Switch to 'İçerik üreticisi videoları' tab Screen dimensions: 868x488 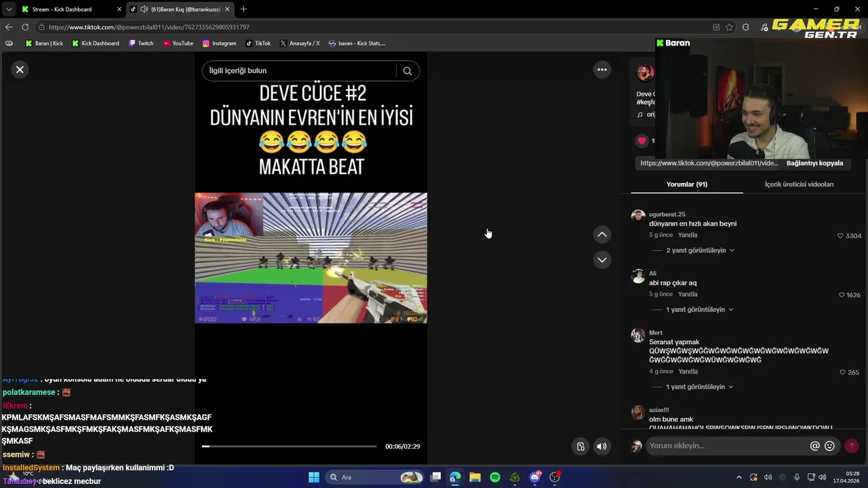pos(799,184)
